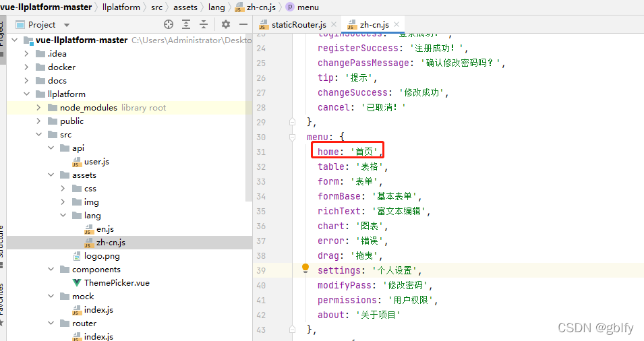Image resolution: width=644 pixels, height=341 pixels.
Task: Select en.js in the lang folder
Action: point(105,229)
